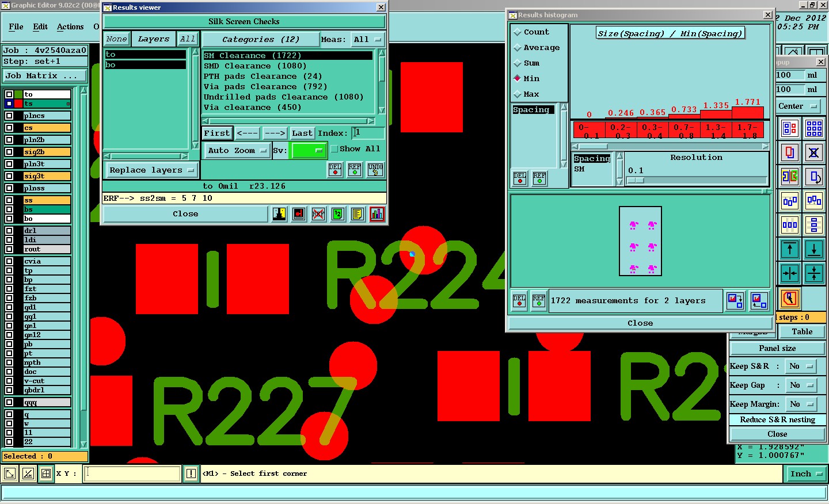Click the histogram export-right icon
Screen dimensions: 829x504
735,301
